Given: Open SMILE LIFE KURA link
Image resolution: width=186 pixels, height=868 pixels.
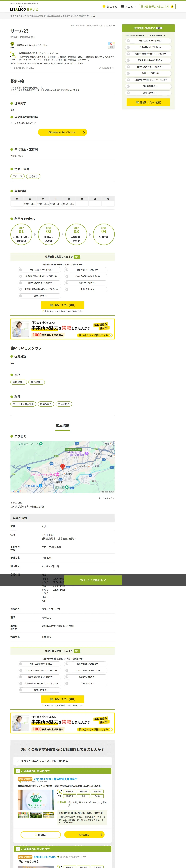Looking at the screenshot, I should click(45, 857).
